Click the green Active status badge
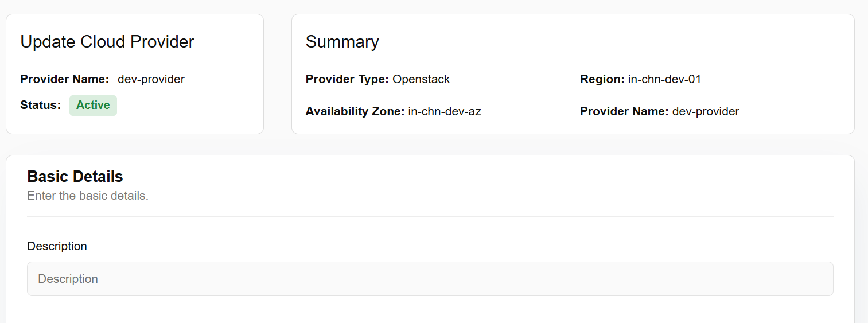Viewport: 868px width, 323px height. click(93, 106)
